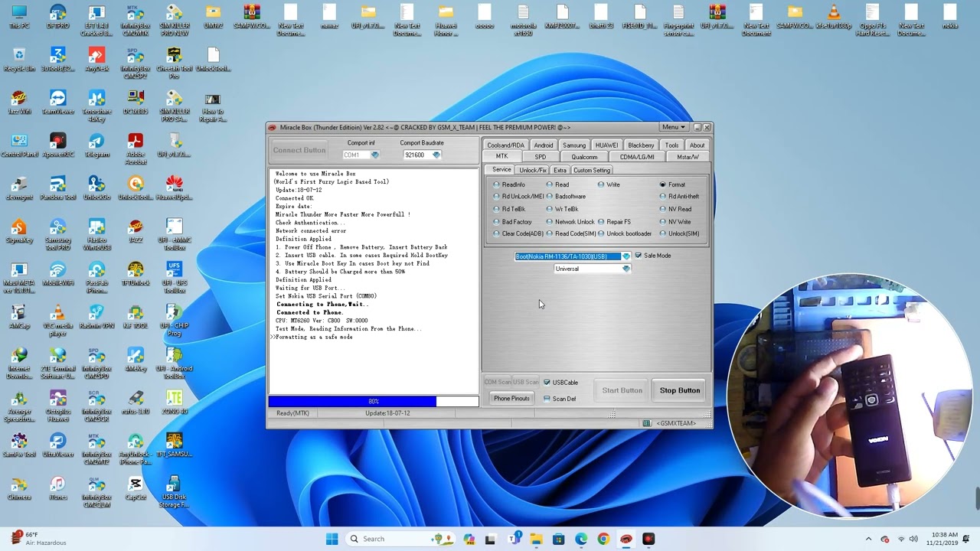The height and width of the screenshot is (551, 980).
Task: Select the ReadInfo radio option
Action: pos(509,184)
